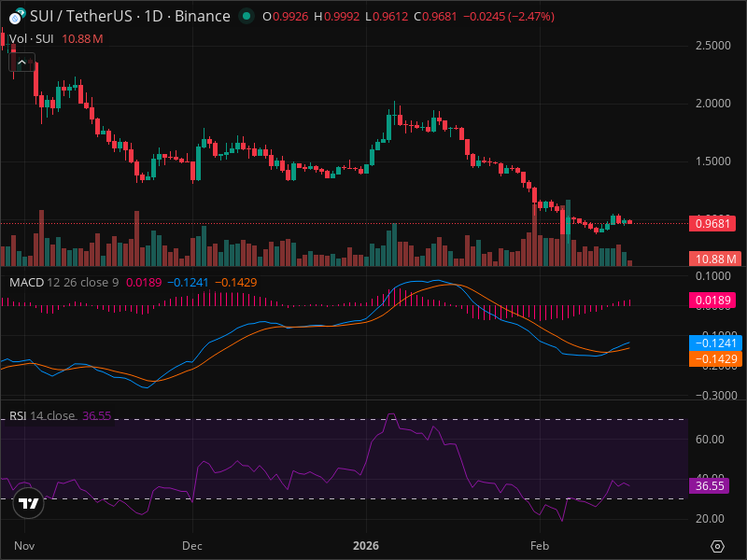Viewport: 747px width, 560px height.
Task: Click the SUI coin logo icon
Action: (x=17, y=16)
